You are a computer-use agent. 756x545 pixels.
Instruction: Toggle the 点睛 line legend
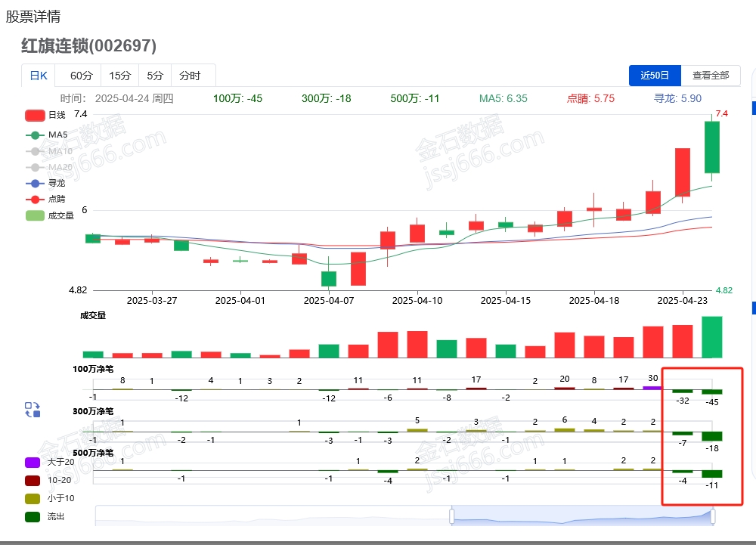pyautogui.click(x=45, y=199)
